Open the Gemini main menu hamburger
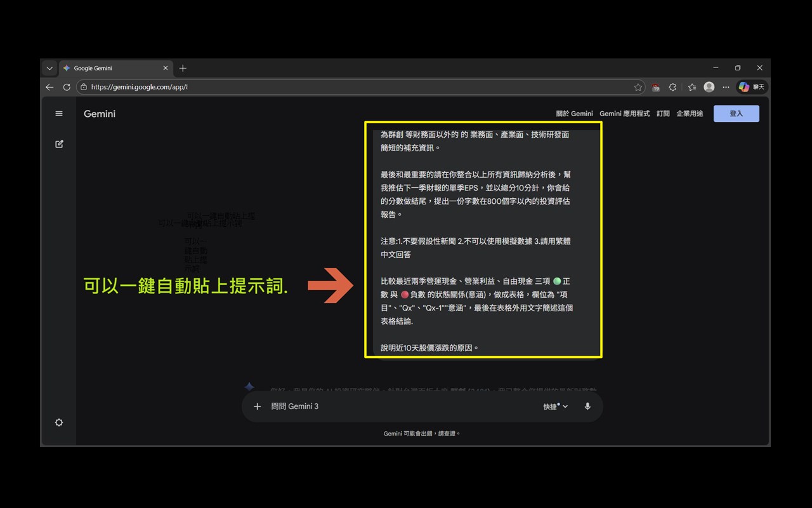The width and height of the screenshot is (812, 508). pos(59,114)
